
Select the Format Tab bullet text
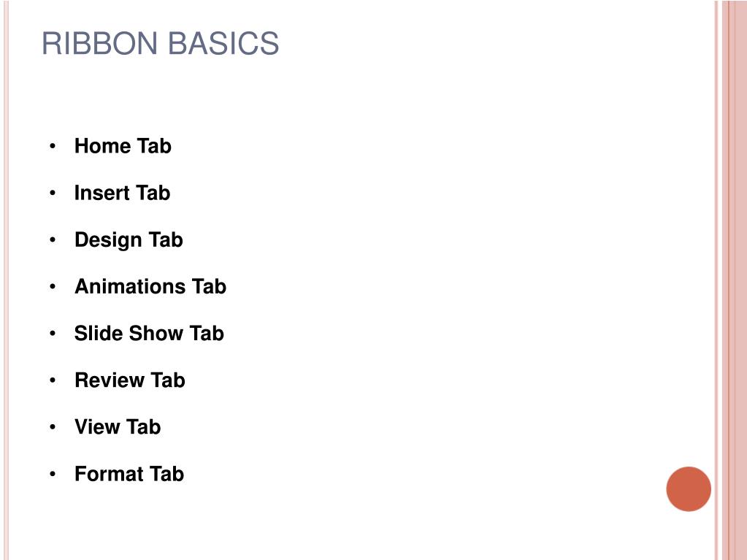pyautogui.click(x=129, y=474)
